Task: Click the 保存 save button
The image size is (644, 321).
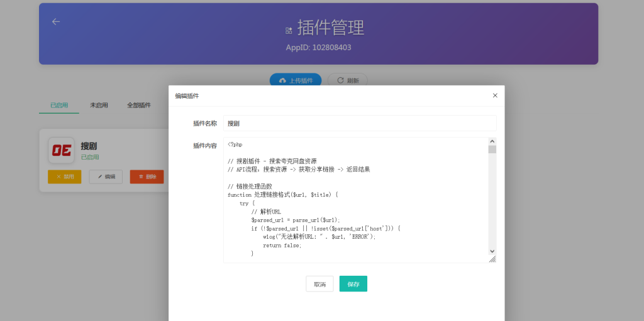Action: pyautogui.click(x=353, y=284)
